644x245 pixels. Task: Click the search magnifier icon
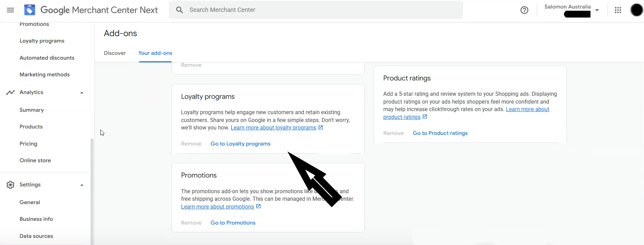(x=179, y=10)
